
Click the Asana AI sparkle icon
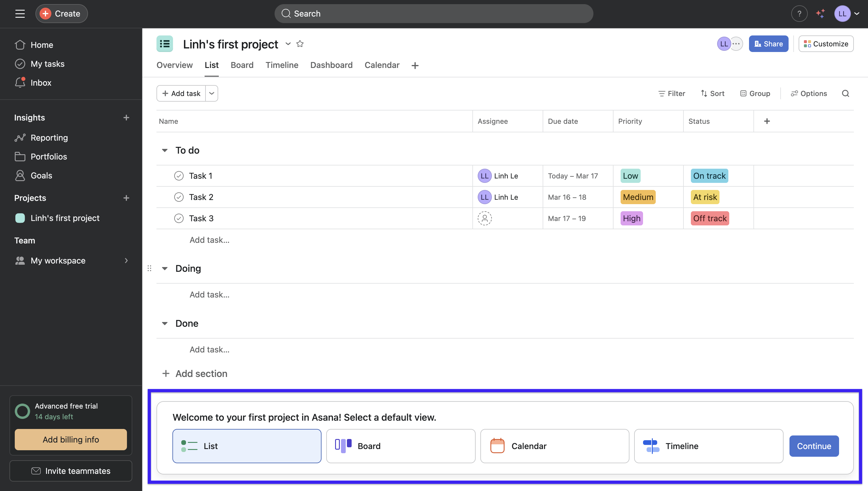[x=820, y=14]
